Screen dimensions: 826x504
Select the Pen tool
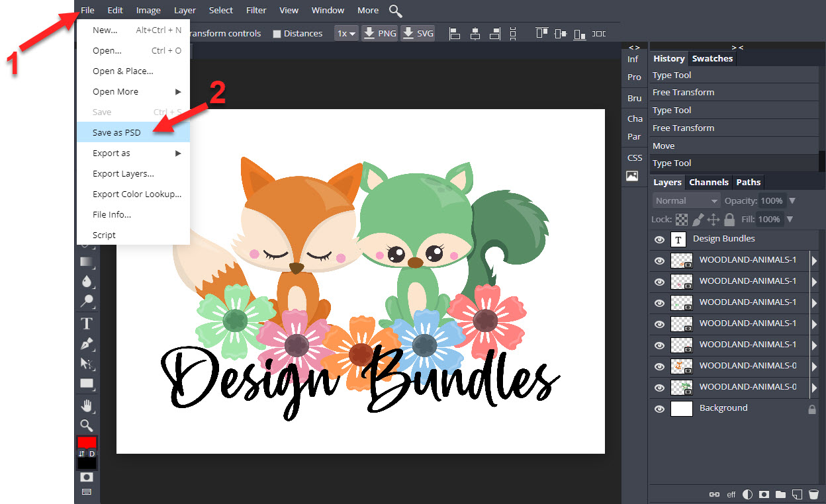(87, 343)
